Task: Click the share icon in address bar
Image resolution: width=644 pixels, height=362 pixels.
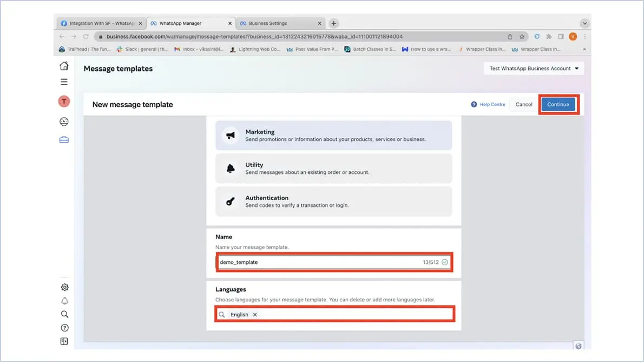Action: 510,37
